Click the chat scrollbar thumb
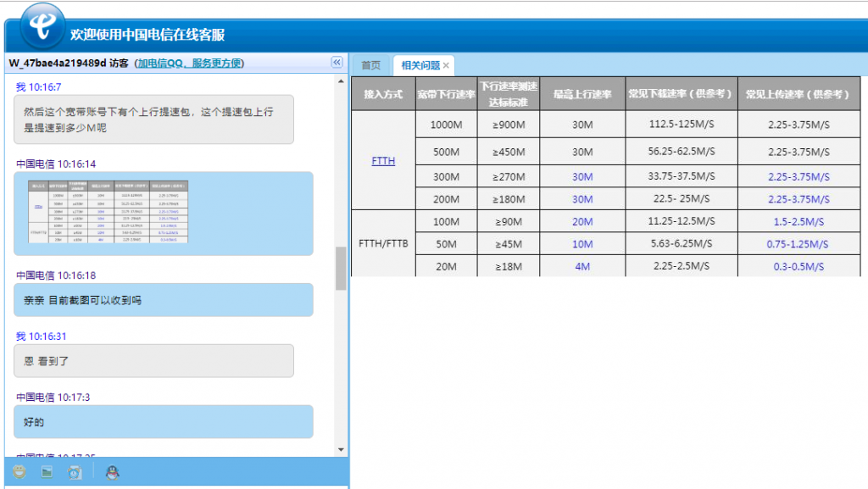Viewport: 868px width, 489px height. [x=341, y=269]
